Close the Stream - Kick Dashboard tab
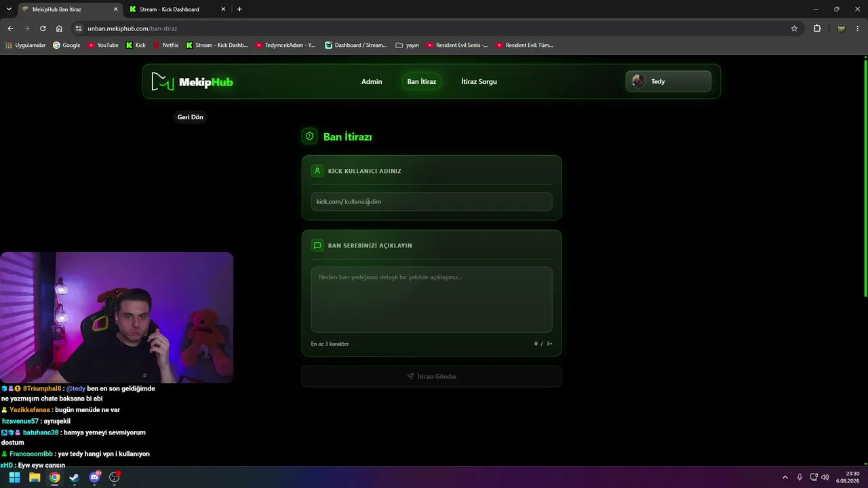This screenshot has height=488, width=868. click(x=223, y=9)
